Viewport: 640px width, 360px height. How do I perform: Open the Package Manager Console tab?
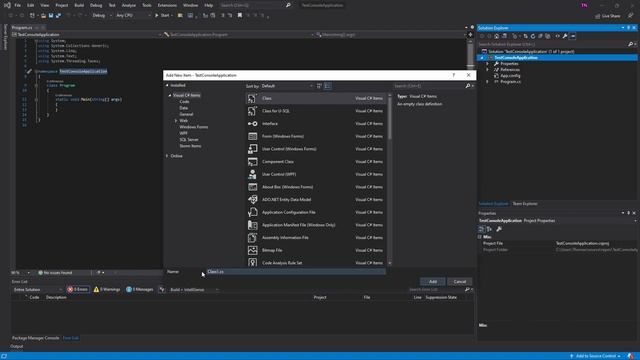click(36, 338)
